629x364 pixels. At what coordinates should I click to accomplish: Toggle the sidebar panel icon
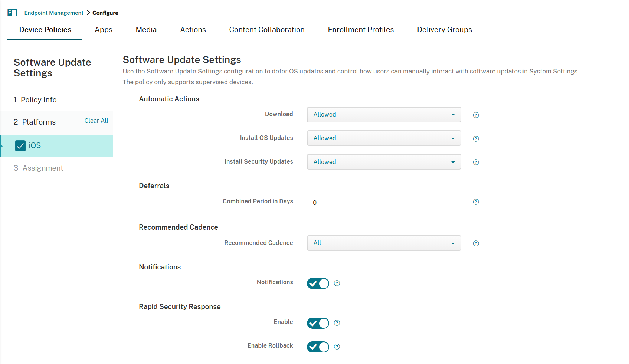tap(12, 13)
